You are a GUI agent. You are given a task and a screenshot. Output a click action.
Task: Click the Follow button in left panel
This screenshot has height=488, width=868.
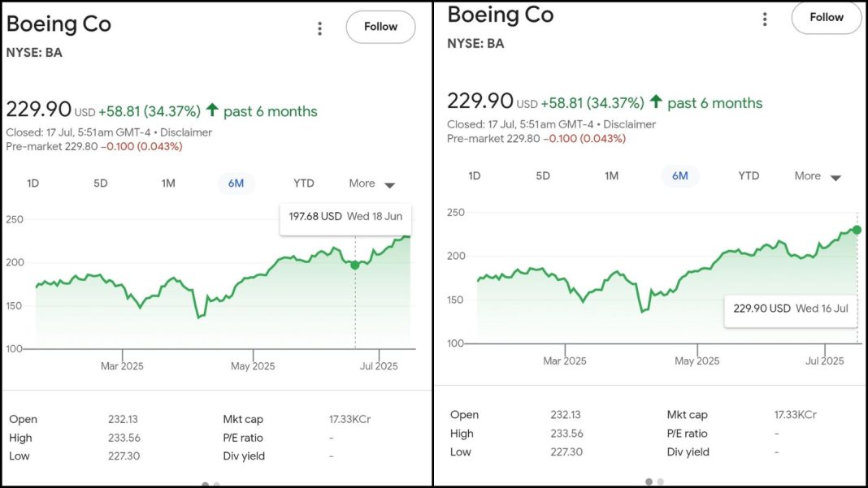(x=380, y=27)
